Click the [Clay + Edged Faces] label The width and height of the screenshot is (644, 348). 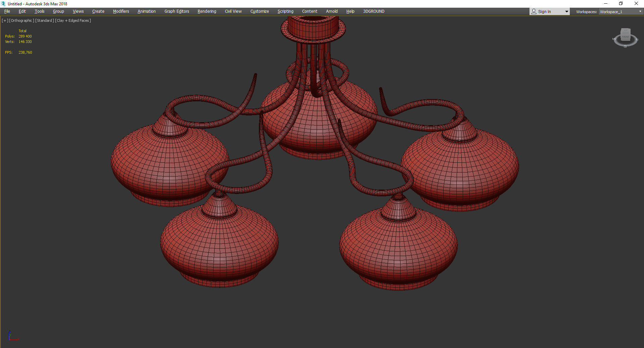tap(73, 20)
